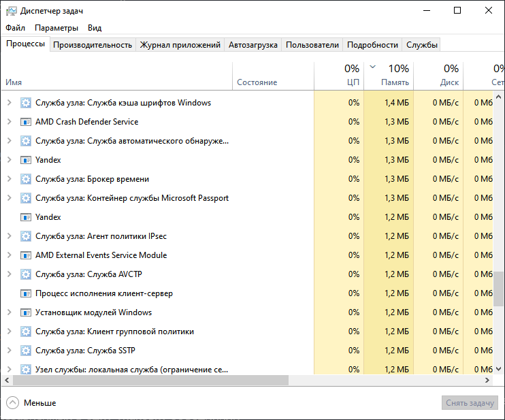Click gear icon of Узел службы: локальная служба

coord(26,369)
